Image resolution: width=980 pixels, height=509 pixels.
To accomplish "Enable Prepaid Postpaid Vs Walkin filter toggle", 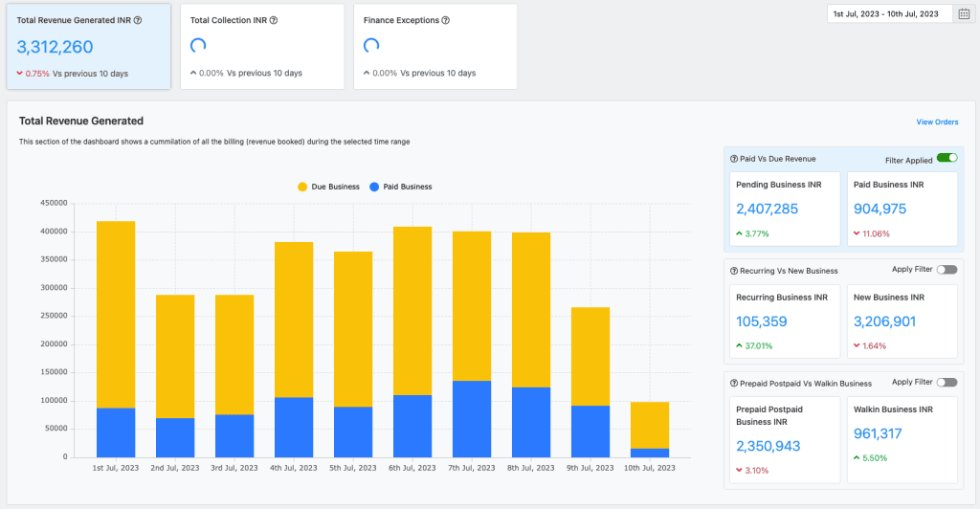I will pyautogui.click(x=947, y=382).
